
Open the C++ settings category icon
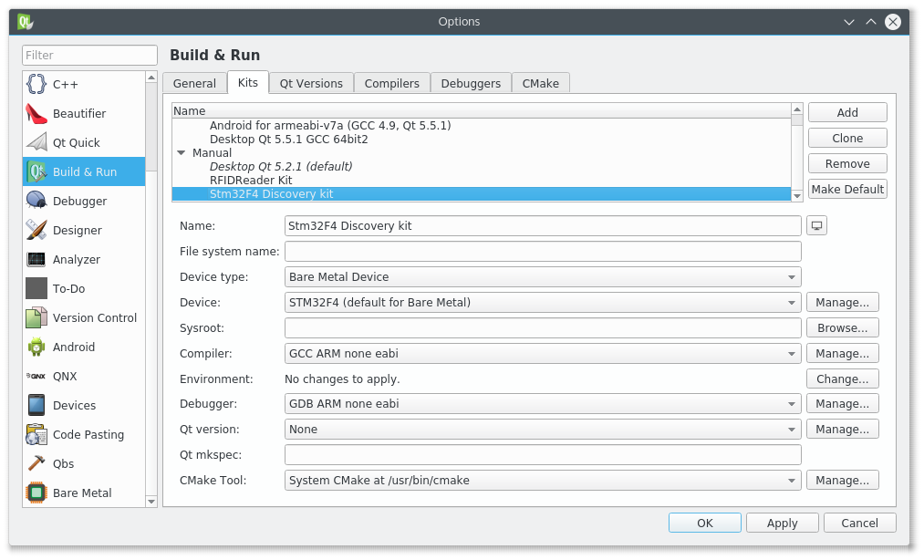pyautogui.click(x=36, y=84)
